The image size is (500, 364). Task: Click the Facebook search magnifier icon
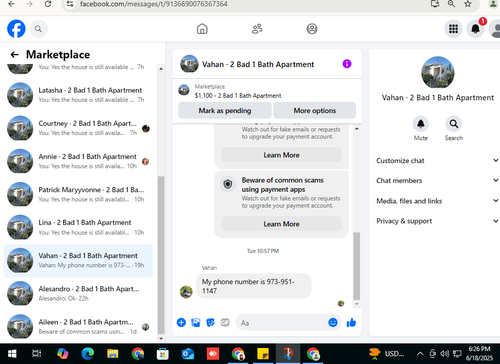(38, 29)
